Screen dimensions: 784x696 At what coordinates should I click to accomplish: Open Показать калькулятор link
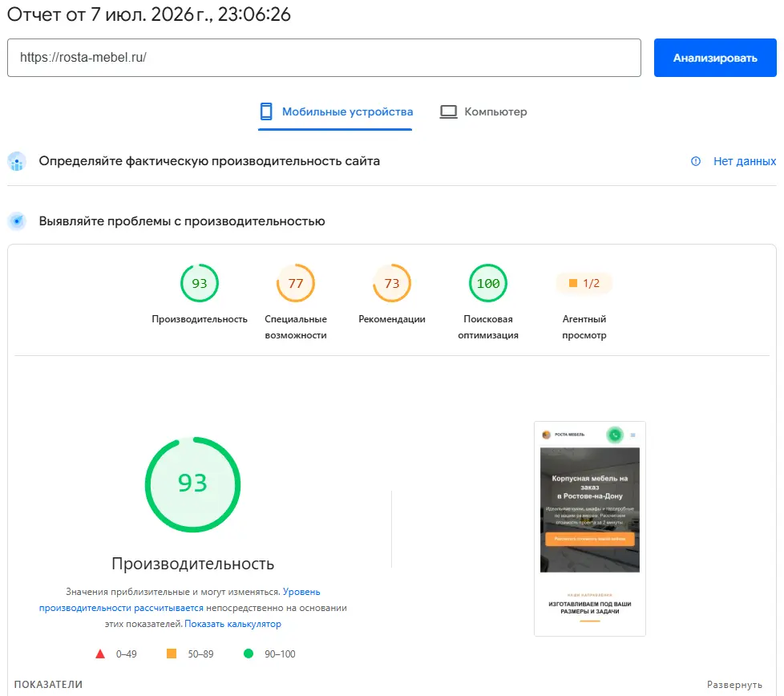233,624
